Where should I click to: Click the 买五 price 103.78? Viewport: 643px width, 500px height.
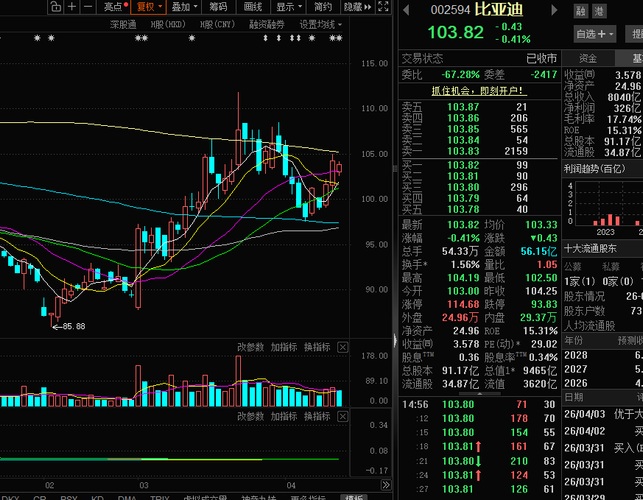tap(463, 210)
